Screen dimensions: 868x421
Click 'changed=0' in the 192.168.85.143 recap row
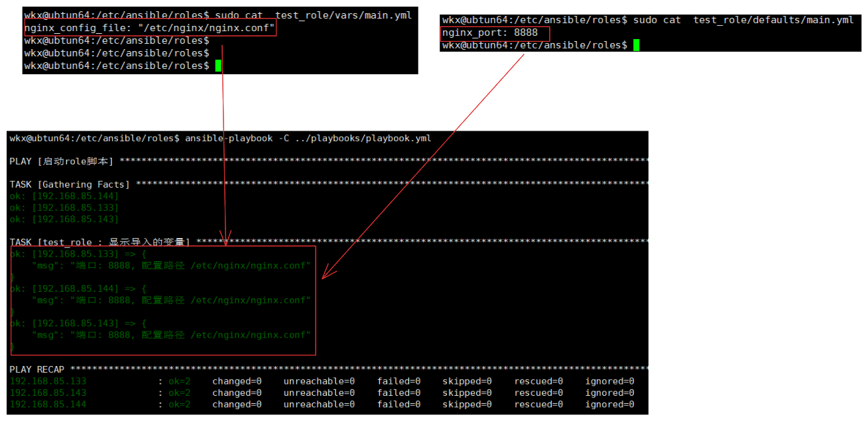coord(237,392)
